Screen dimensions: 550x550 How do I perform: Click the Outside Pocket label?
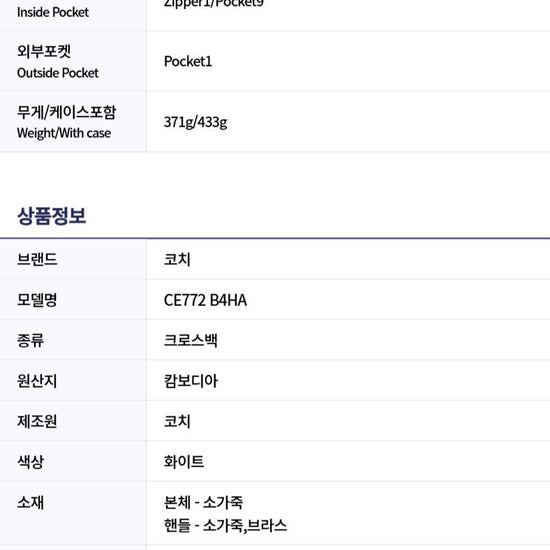pos(58,73)
